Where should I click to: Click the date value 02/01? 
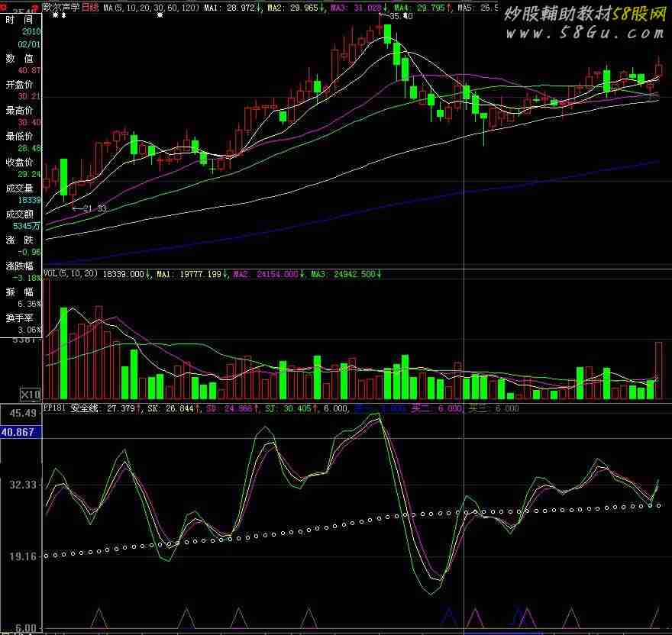(x=29, y=44)
